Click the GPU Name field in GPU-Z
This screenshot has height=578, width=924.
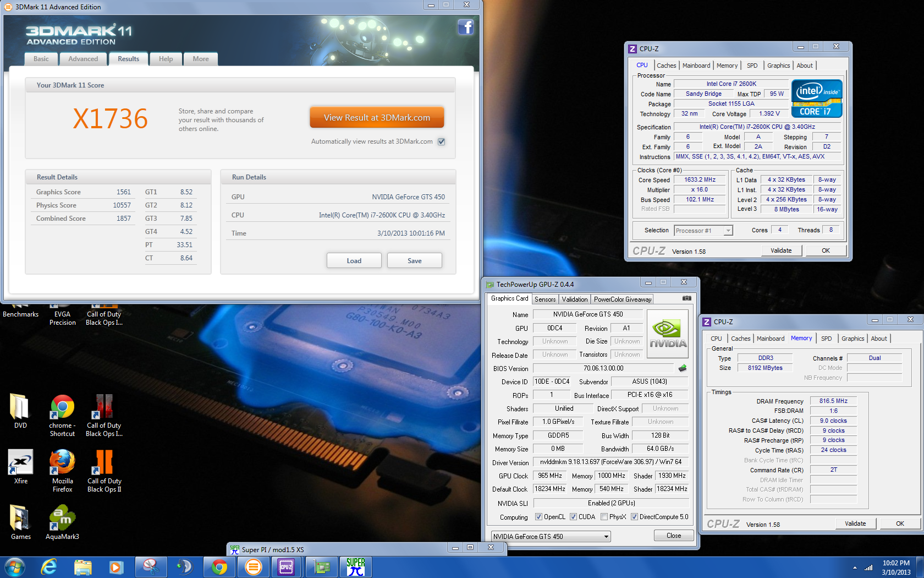tap(588, 314)
